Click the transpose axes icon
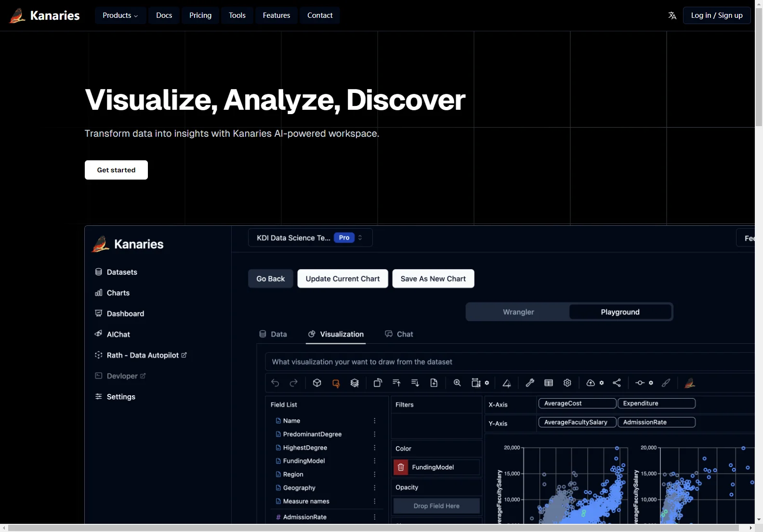 tap(378, 383)
